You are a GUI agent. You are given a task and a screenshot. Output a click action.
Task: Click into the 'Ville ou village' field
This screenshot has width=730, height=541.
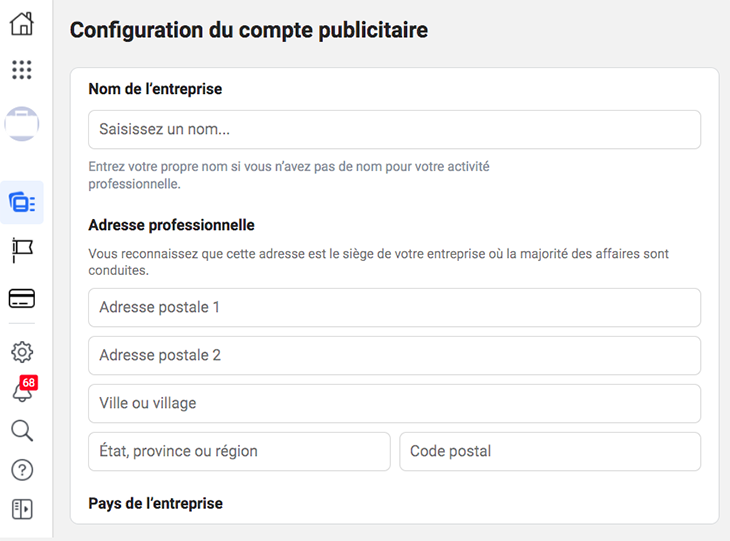click(x=394, y=404)
